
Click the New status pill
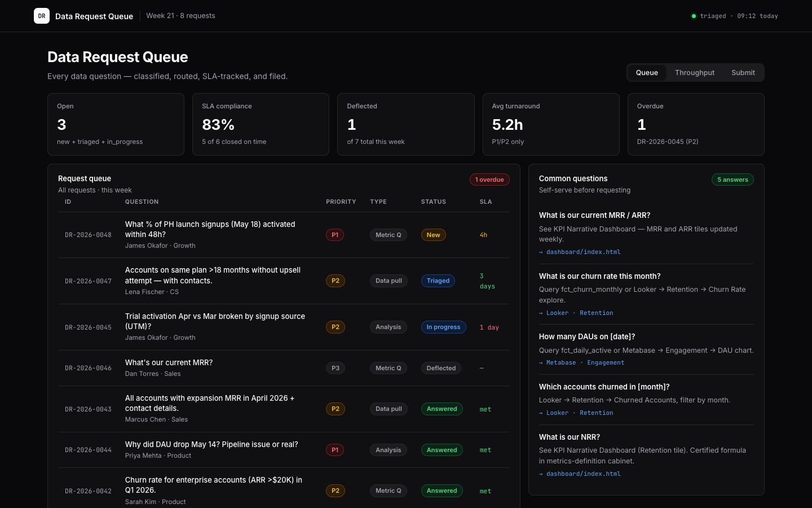click(433, 235)
